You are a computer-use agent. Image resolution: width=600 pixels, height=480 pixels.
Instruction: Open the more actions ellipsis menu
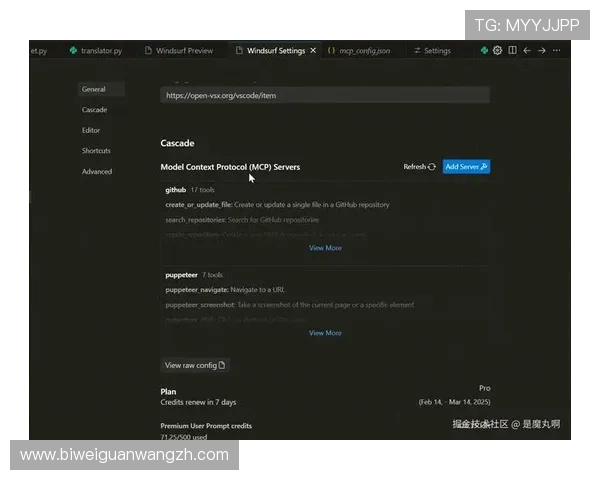[x=556, y=51]
